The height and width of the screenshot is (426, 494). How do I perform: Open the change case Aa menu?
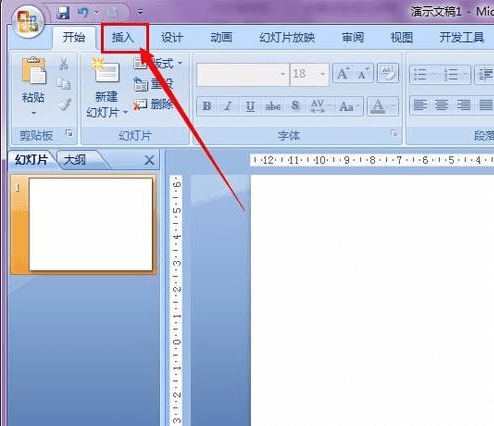[x=349, y=106]
